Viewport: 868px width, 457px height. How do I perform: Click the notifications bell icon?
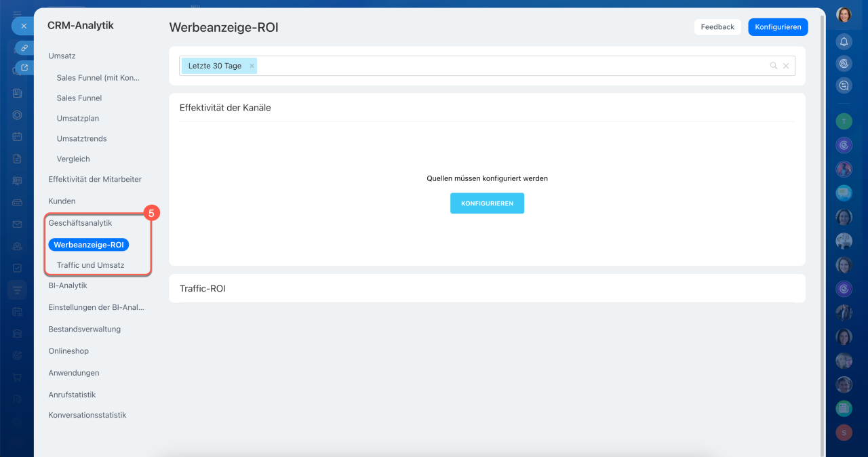(844, 42)
